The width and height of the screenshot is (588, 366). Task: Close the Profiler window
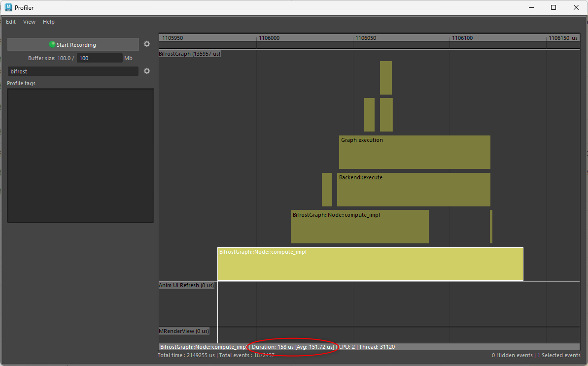(x=576, y=7)
